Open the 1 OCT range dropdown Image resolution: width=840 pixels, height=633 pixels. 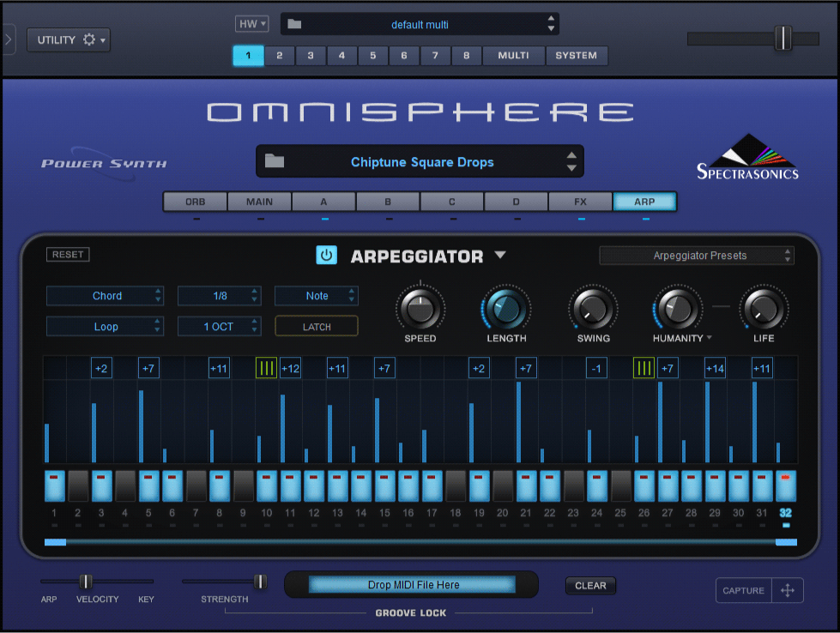(219, 326)
